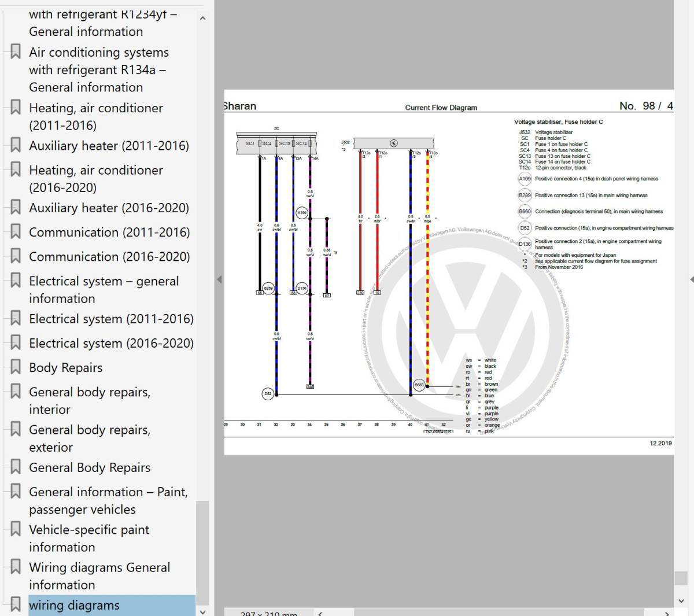Click legend entry 'J532 Voltage stabiliser'
This screenshot has width=694, height=616.
[x=546, y=132]
